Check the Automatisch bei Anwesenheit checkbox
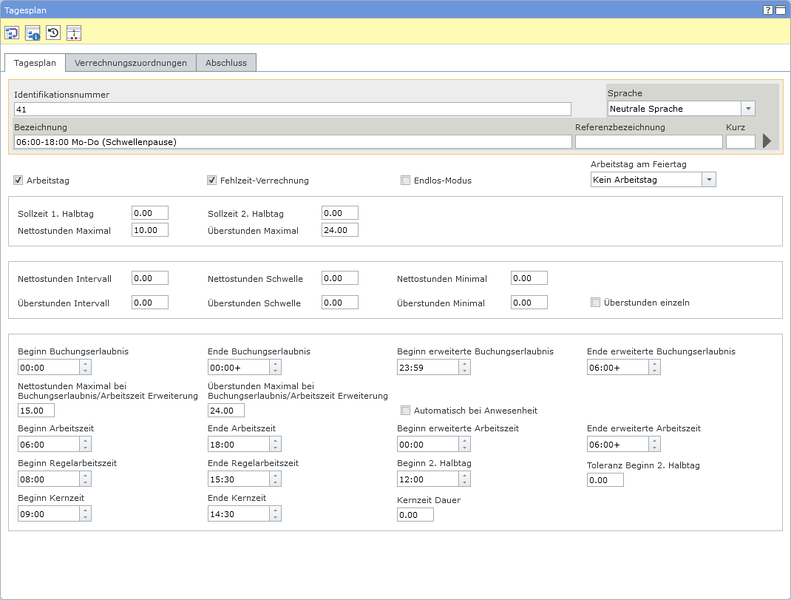 (x=405, y=410)
